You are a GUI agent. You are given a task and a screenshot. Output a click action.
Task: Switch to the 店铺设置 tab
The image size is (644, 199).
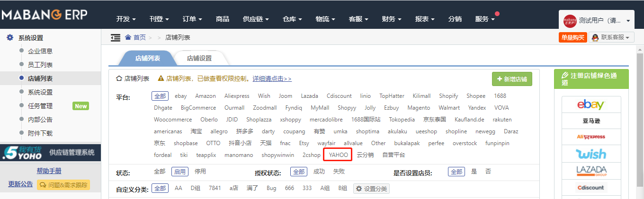[199, 58]
